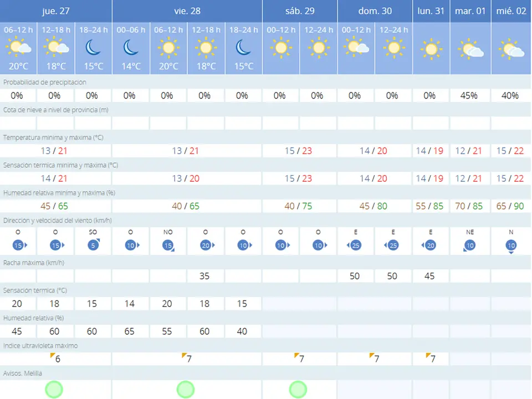
Task: Select the mar. 01 day header
Action: tap(470, 11)
